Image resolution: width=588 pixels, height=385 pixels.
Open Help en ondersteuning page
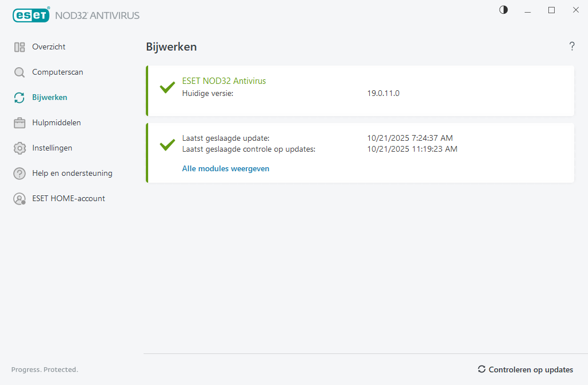pos(72,174)
